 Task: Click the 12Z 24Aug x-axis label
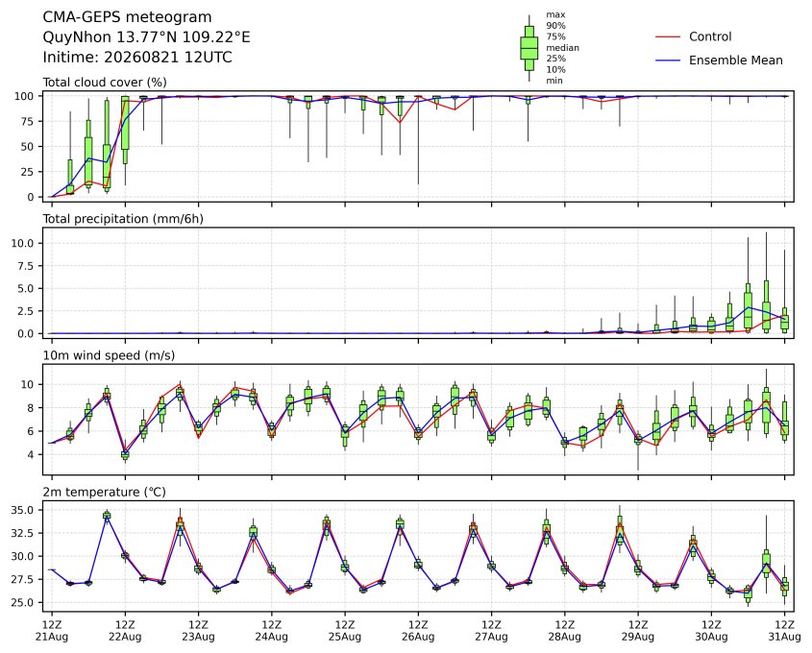pyautogui.click(x=271, y=631)
